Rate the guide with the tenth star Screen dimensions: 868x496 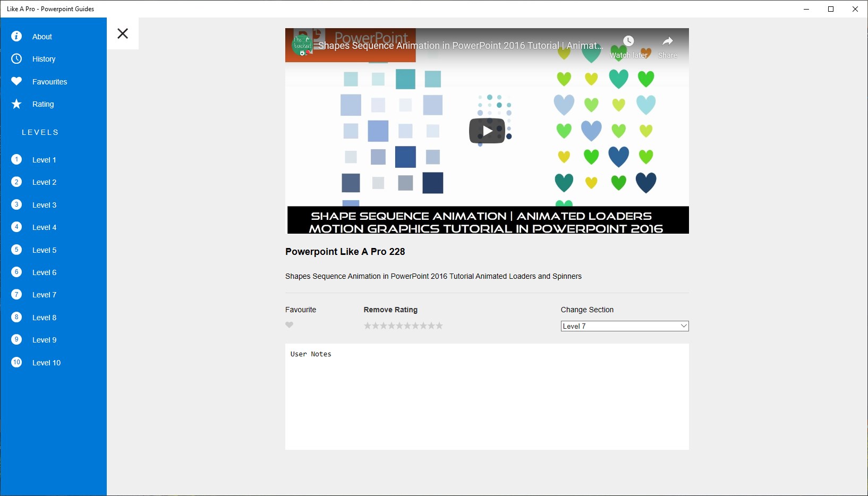pyautogui.click(x=439, y=326)
